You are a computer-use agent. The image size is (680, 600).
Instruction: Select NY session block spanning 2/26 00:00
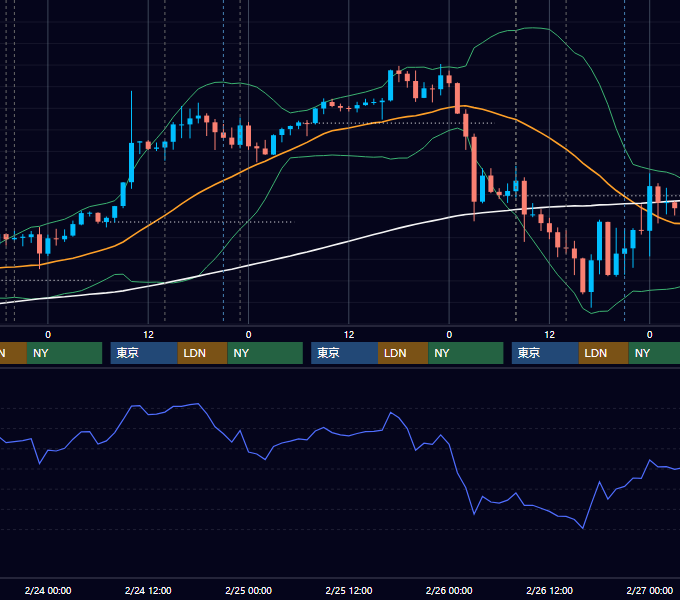click(x=466, y=353)
